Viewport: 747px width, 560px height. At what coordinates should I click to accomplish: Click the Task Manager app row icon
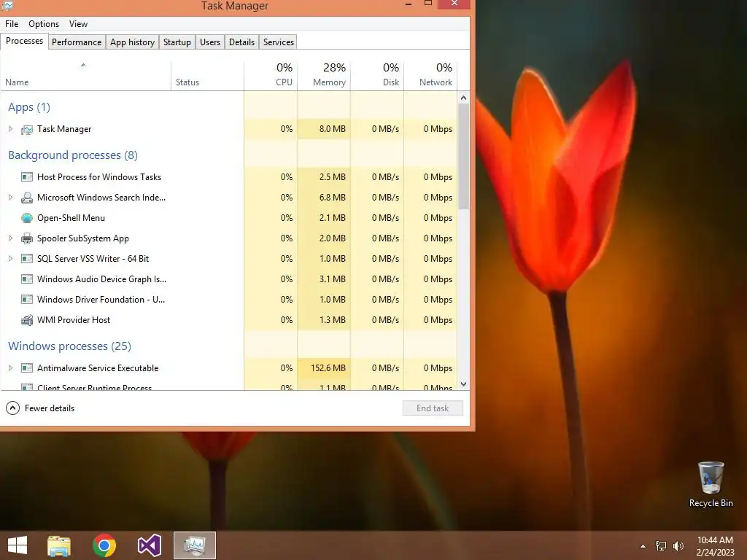click(x=27, y=129)
